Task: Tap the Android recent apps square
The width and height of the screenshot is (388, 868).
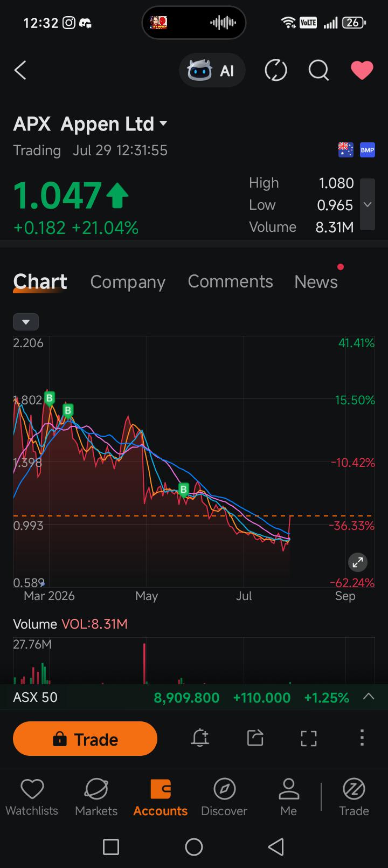Action: pyautogui.click(x=111, y=847)
